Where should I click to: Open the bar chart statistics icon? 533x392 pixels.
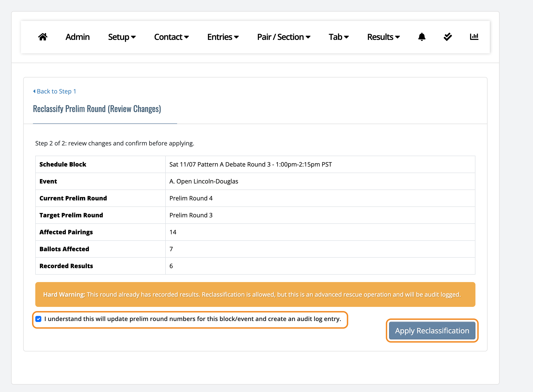tap(474, 37)
